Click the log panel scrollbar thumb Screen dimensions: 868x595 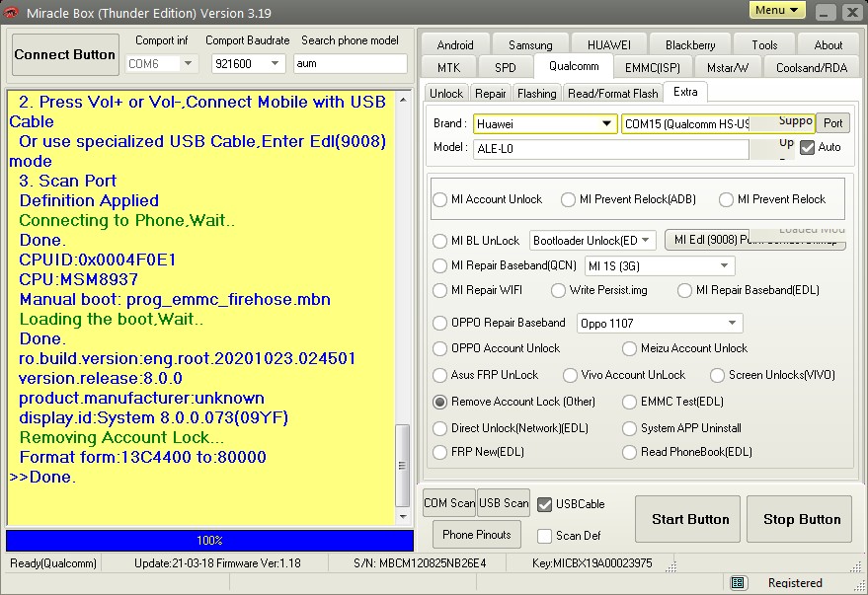(x=403, y=466)
